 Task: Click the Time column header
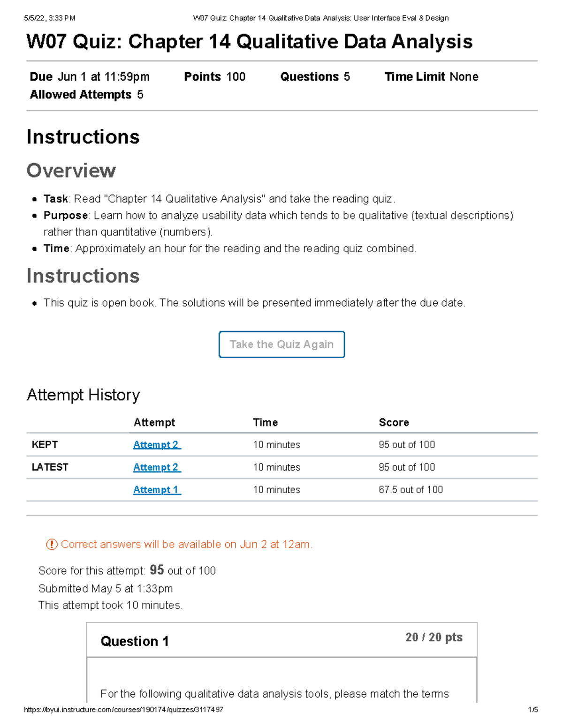265,422
